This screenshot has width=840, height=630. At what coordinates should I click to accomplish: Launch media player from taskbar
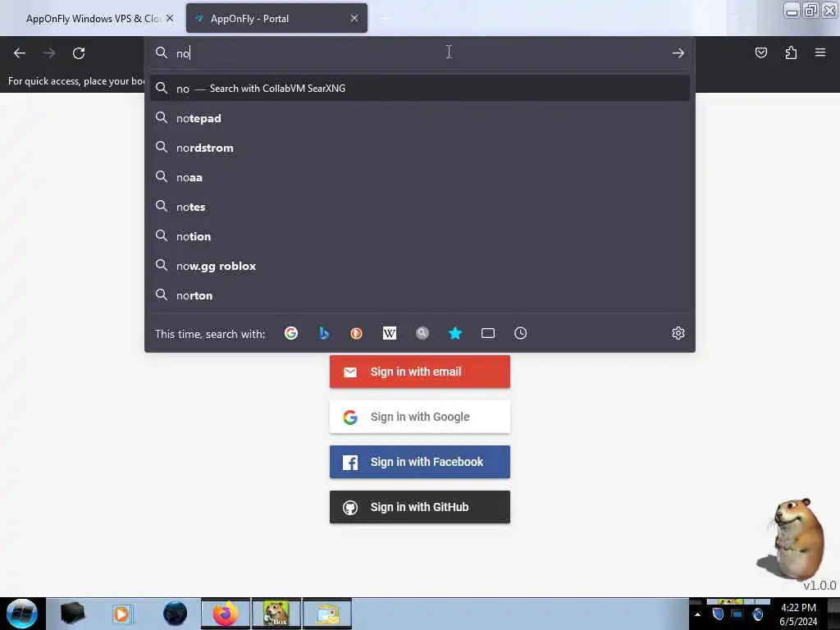click(121, 614)
